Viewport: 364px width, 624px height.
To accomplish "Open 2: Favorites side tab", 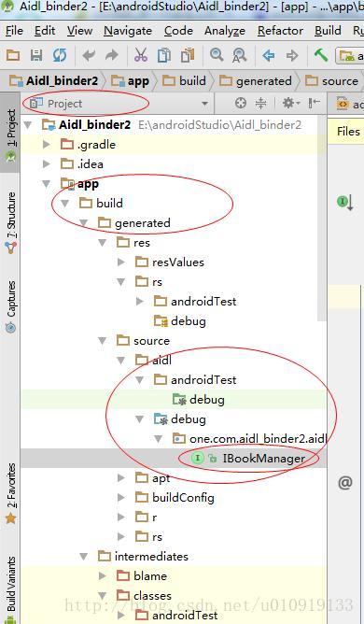I will [x=10, y=493].
